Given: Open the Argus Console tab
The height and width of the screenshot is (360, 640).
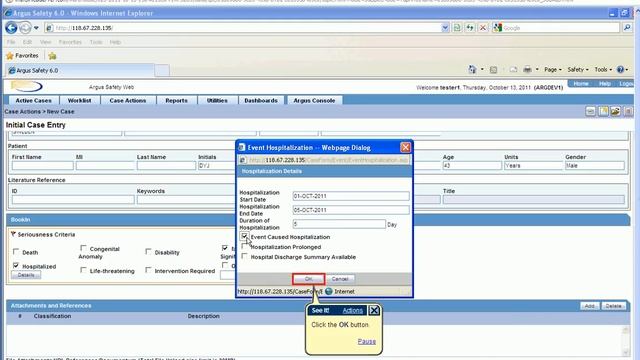Looking at the screenshot, I should coord(314,100).
